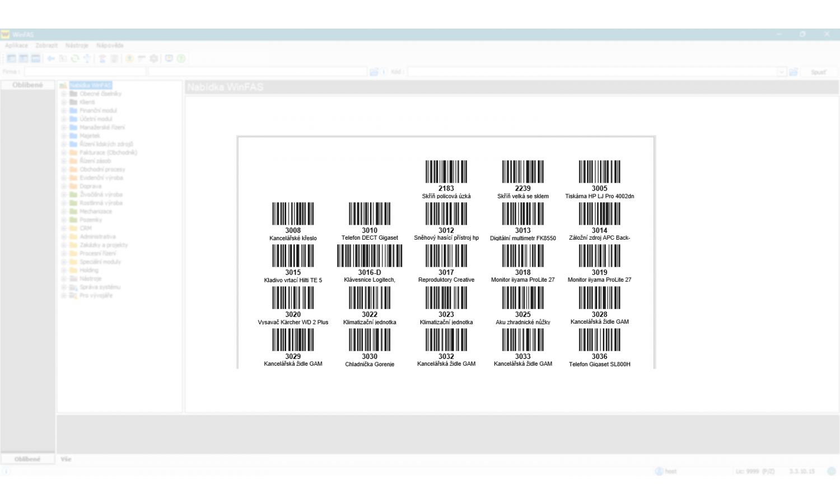Click the host user icon in status bar

659,472
